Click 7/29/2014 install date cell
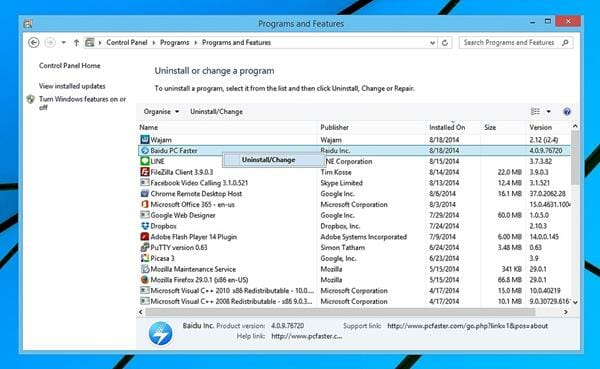 point(444,215)
